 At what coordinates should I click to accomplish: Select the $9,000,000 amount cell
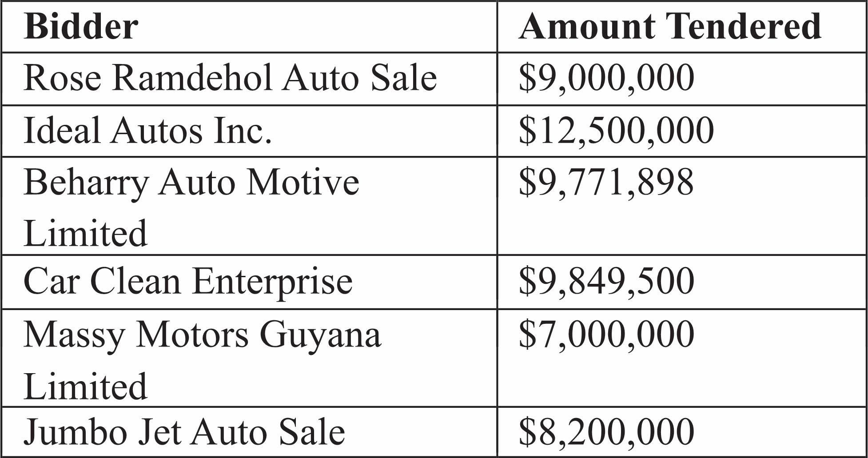coord(606,78)
